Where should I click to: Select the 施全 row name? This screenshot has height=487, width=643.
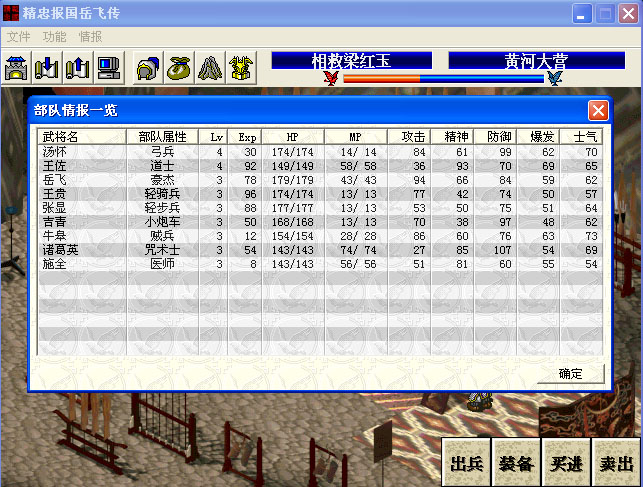(55, 264)
